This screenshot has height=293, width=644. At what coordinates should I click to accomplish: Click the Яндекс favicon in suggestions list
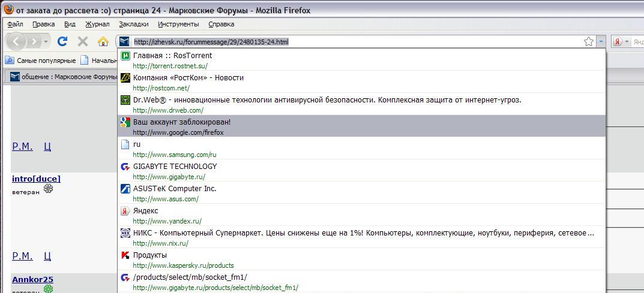pos(125,211)
